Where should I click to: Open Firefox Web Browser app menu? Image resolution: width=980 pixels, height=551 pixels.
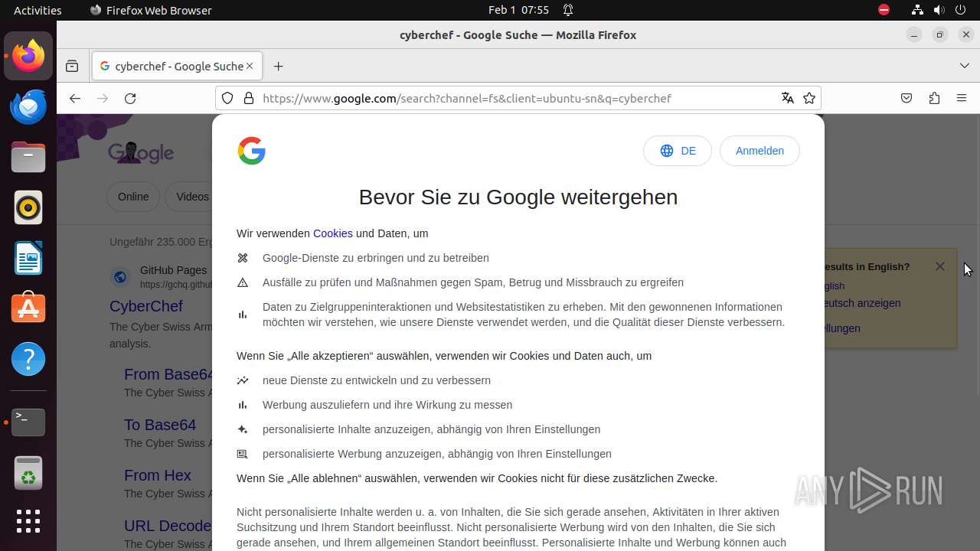(x=151, y=10)
